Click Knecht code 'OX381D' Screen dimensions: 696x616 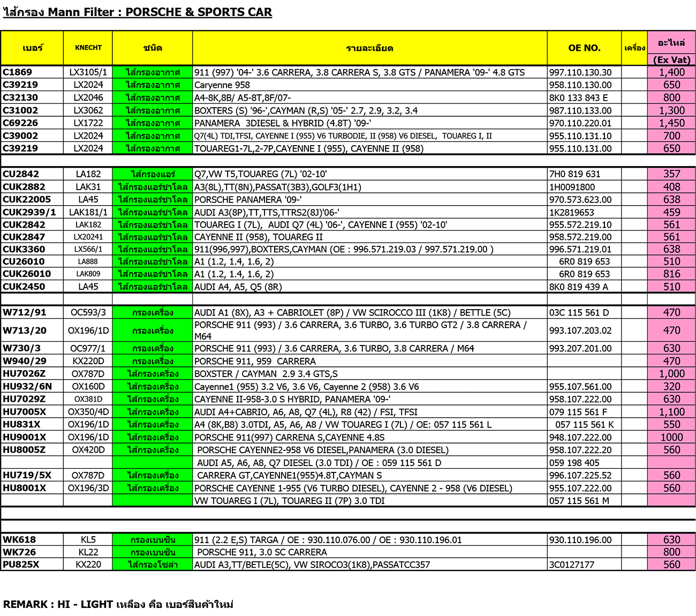click(x=88, y=399)
